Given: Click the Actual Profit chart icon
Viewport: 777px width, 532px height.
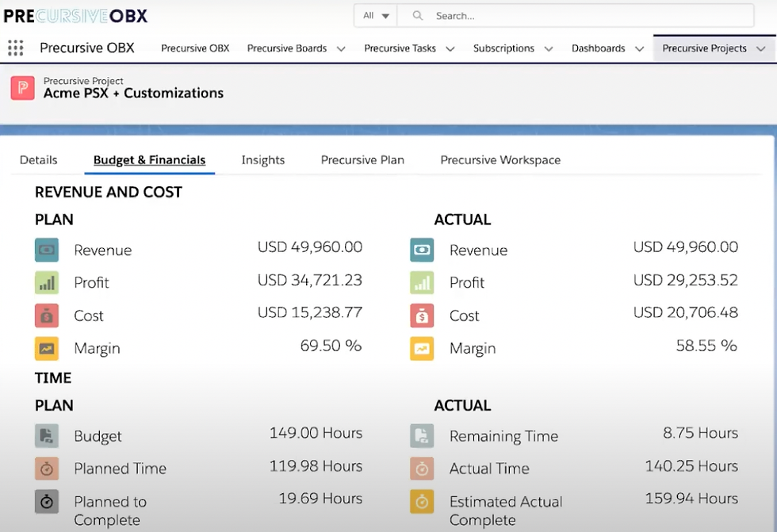Looking at the screenshot, I should coord(422,282).
